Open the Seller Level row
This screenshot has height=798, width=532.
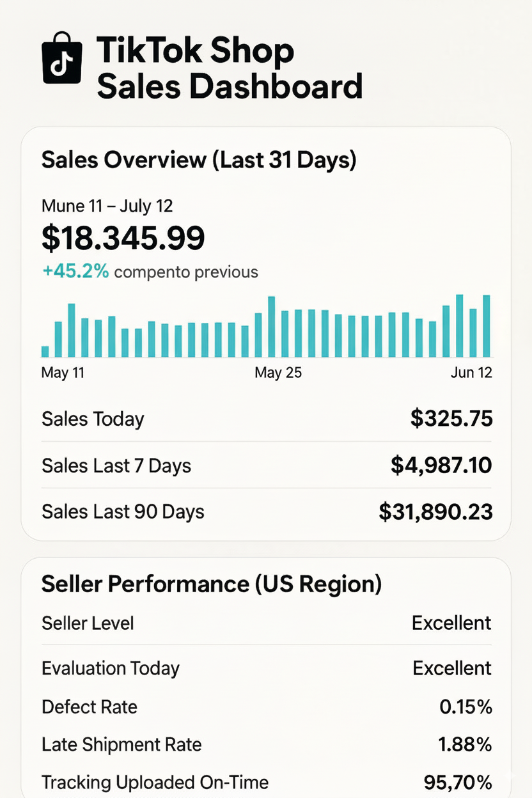click(267, 623)
